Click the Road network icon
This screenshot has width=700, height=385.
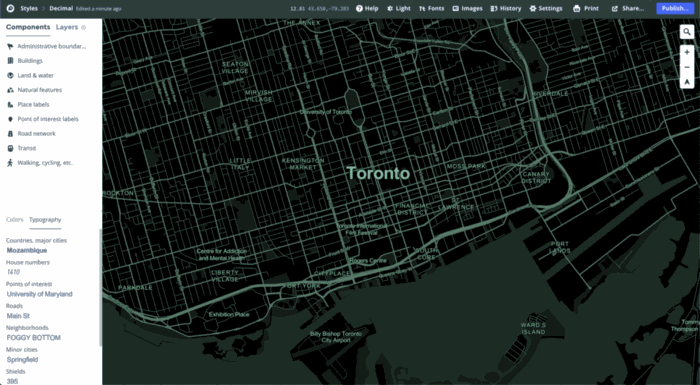tap(10, 134)
